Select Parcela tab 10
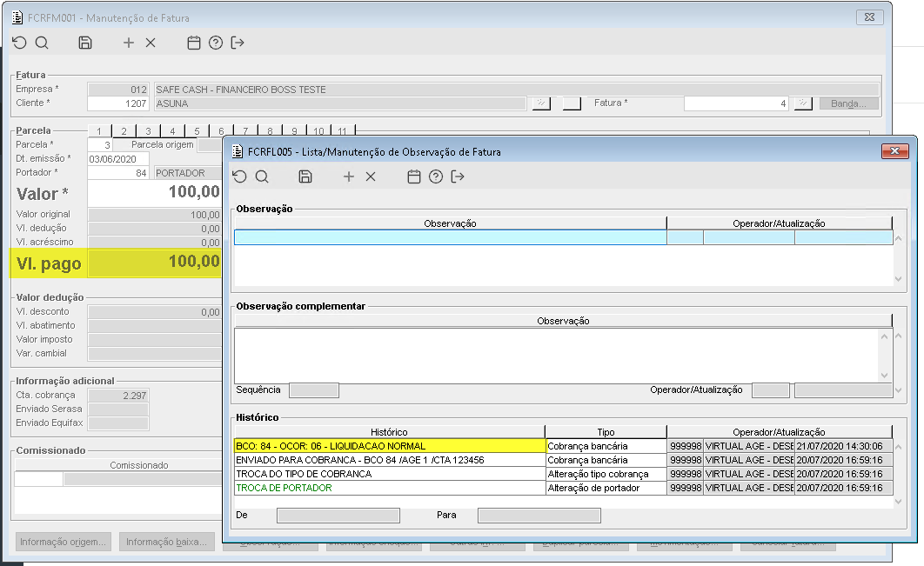Screen dimensions: 924x566 318,130
